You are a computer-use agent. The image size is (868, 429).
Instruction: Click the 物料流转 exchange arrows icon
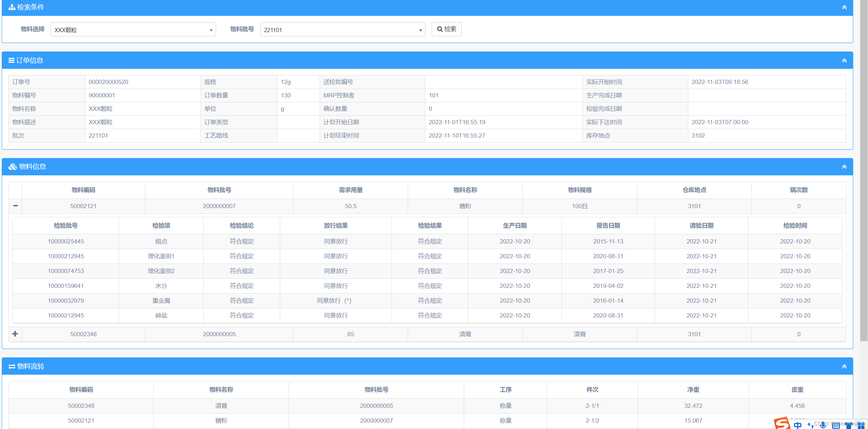[x=12, y=367]
